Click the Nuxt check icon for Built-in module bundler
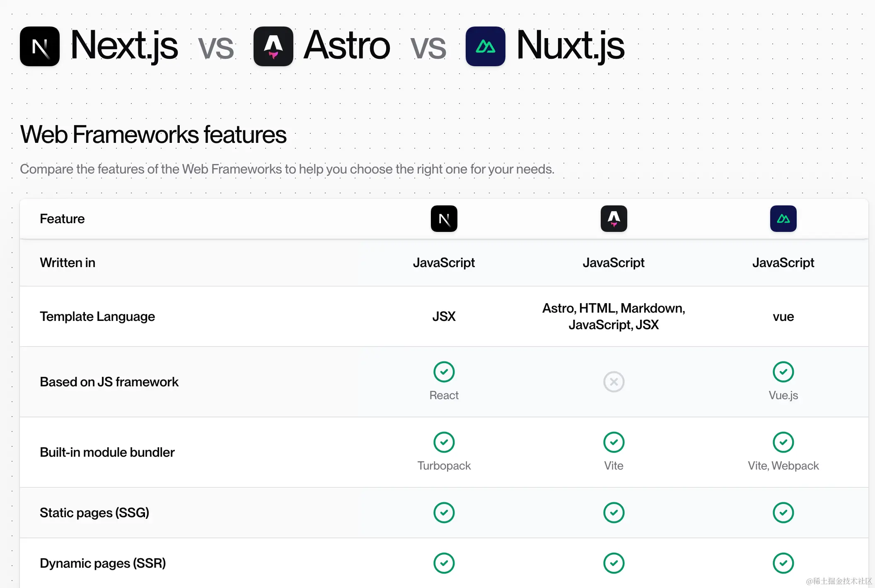 pos(783,442)
